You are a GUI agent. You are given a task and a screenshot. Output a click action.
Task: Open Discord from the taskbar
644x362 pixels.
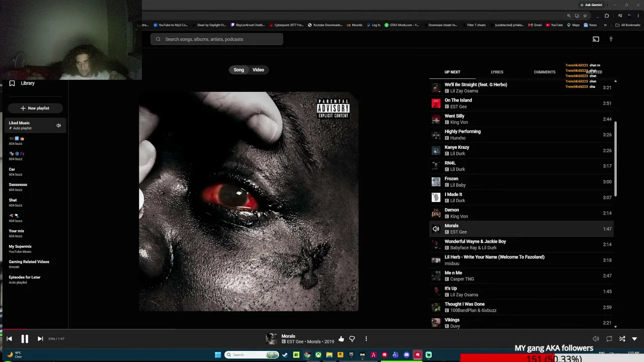pos(407,355)
